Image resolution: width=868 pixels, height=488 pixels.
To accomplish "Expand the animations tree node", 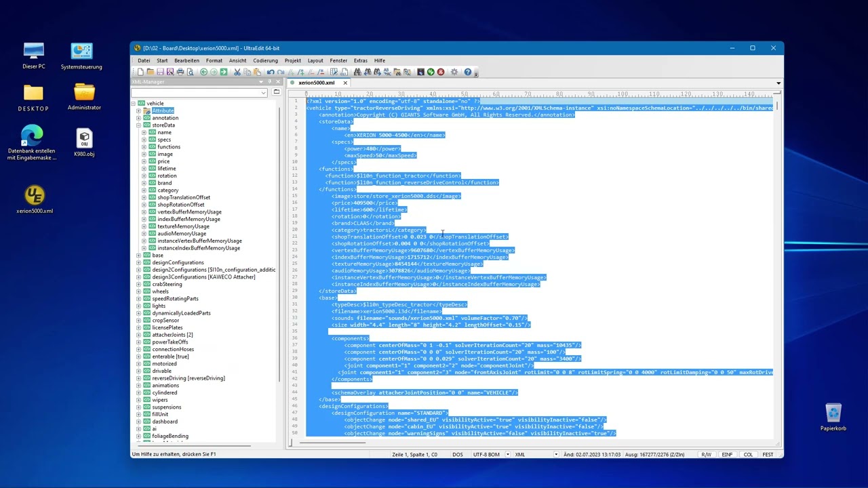I will pos(138,386).
